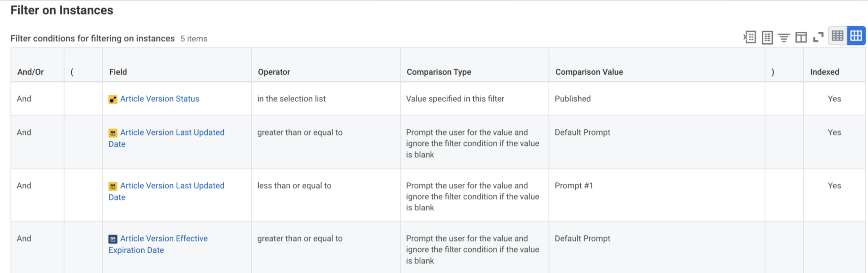The image size is (868, 273).
Task: Click the And/Or column header
Action: (x=30, y=72)
